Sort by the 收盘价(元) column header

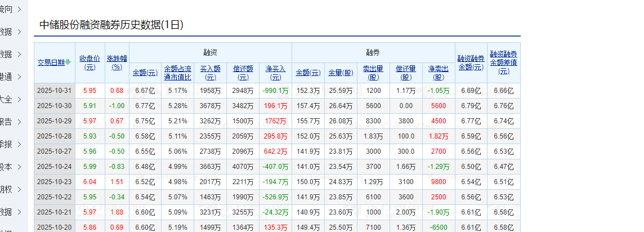tap(90, 63)
